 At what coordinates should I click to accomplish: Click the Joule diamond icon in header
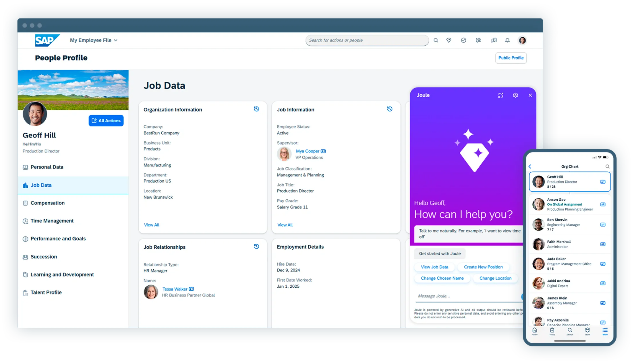click(x=449, y=40)
